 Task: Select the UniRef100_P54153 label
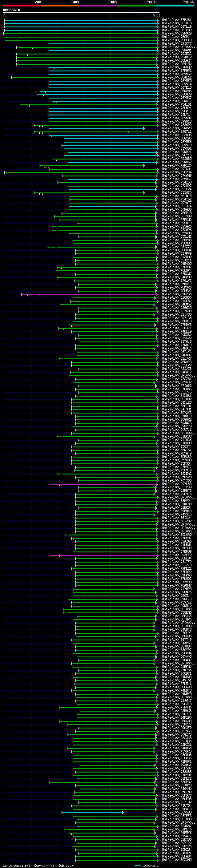point(177,182)
